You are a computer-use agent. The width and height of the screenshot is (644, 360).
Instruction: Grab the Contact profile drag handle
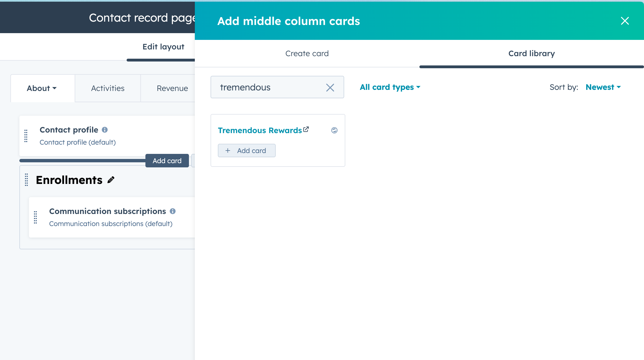pos(26,136)
